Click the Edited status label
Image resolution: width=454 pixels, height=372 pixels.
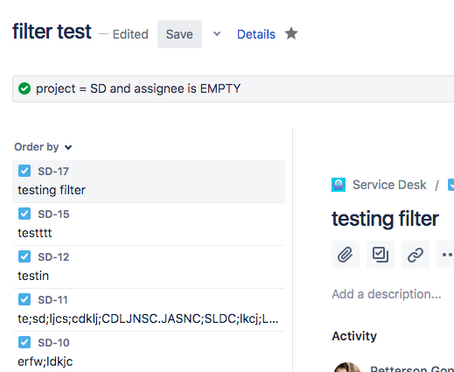tap(130, 34)
